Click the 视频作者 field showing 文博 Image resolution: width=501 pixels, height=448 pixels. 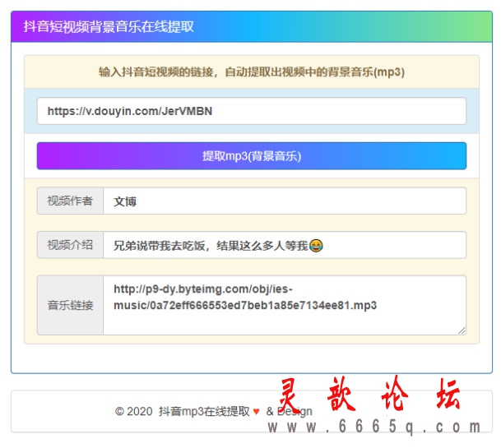285,201
